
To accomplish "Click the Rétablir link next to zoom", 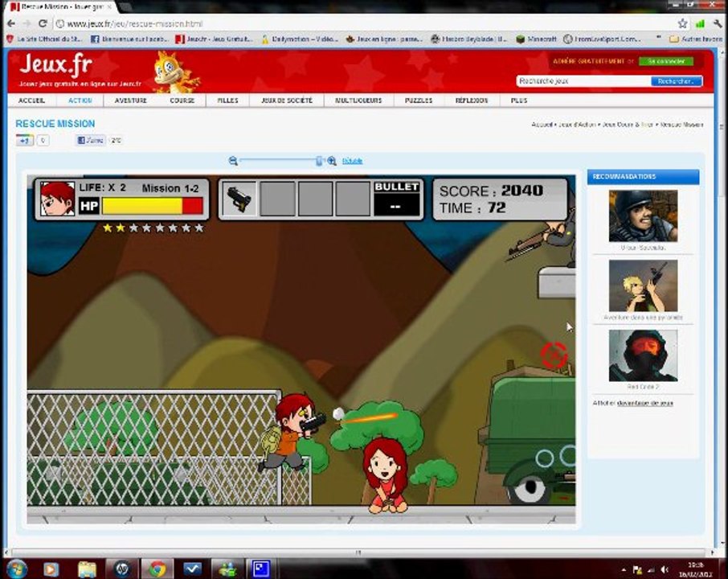I will click(x=352, y=161).
